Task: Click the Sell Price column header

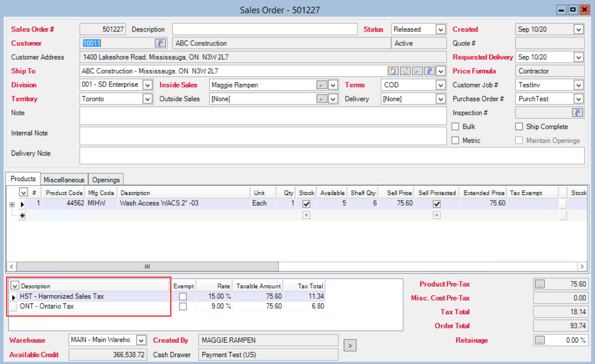Action: tap(397, 193)
